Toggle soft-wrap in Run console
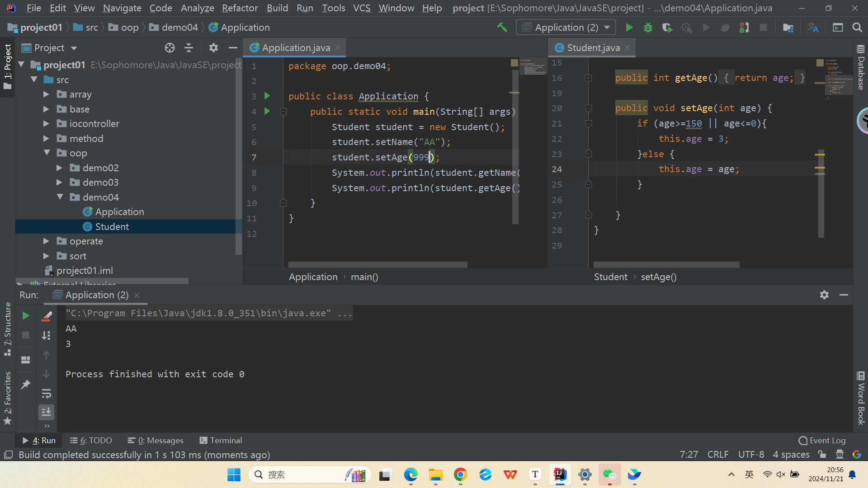 click(46, 394)
